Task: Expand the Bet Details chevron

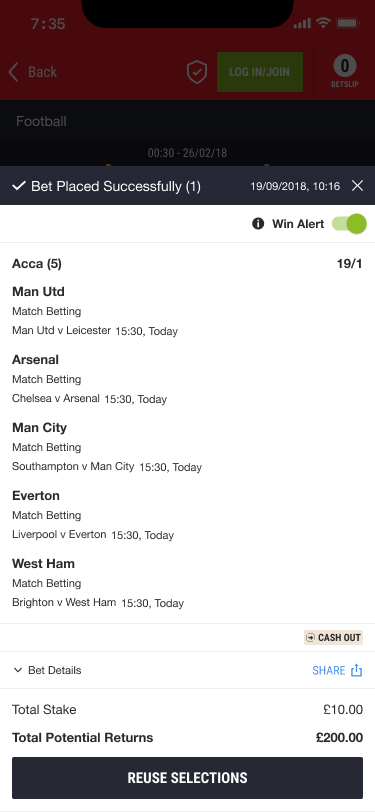Action: 18,670
